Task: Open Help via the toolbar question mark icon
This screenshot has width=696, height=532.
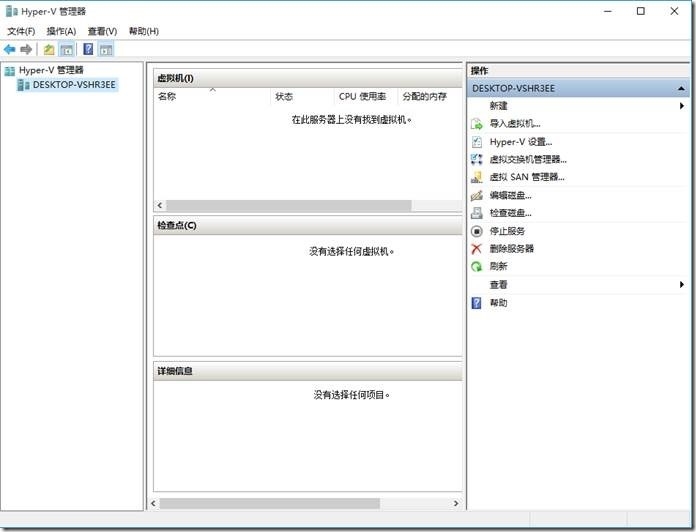Action: pos(88,49)
